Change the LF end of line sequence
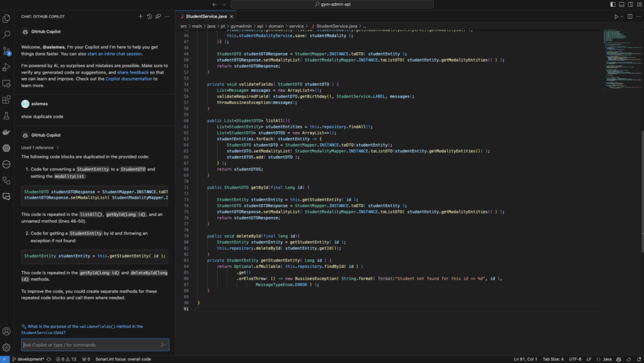644x363 pixels. (x=589, y=359)
